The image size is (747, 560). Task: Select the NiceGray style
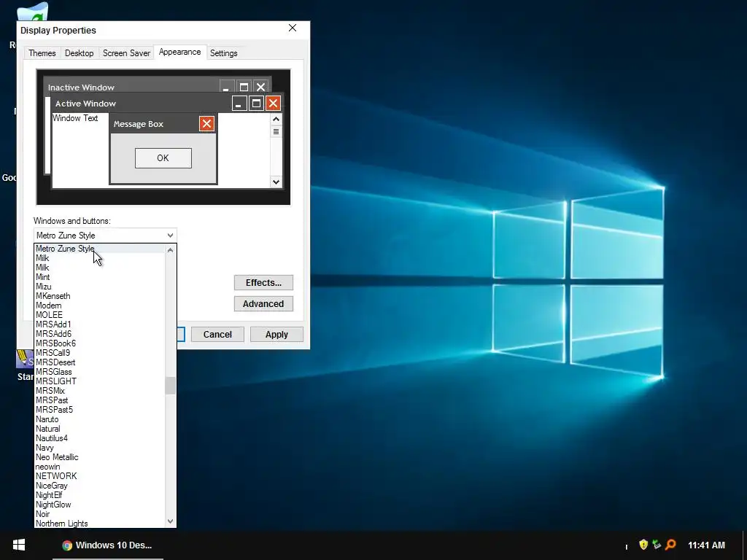99,486
